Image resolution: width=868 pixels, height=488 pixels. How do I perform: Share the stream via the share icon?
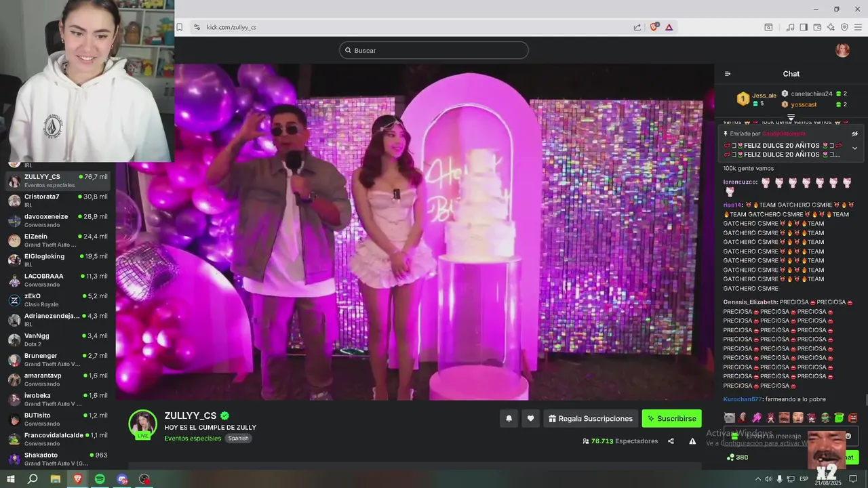[x=671, y=441]
